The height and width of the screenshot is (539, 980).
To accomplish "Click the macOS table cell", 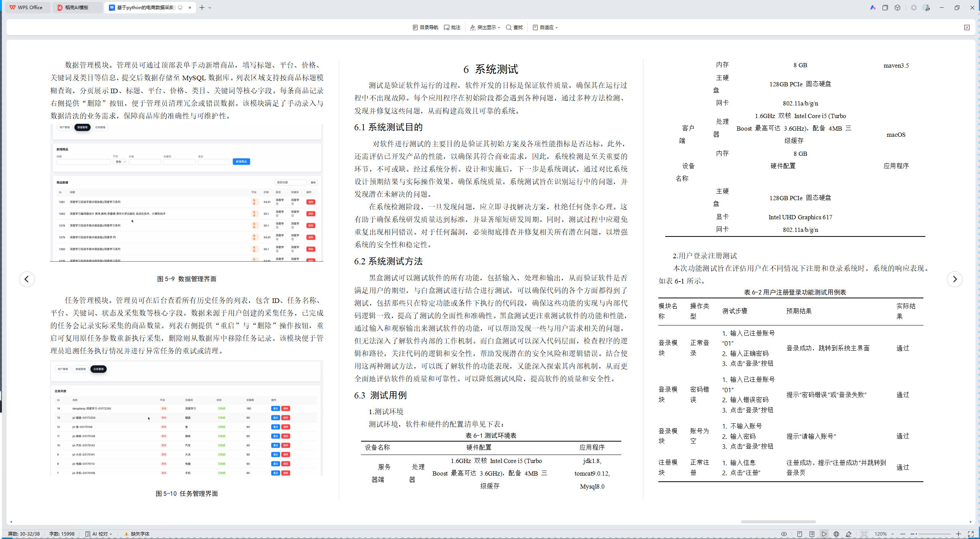I will [x=896, y=134].
